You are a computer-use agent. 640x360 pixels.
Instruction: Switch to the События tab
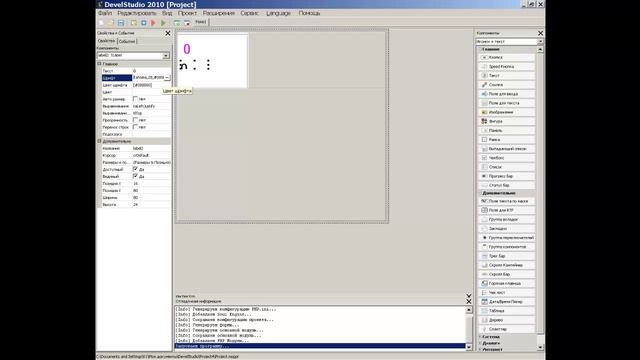(127, 42)
